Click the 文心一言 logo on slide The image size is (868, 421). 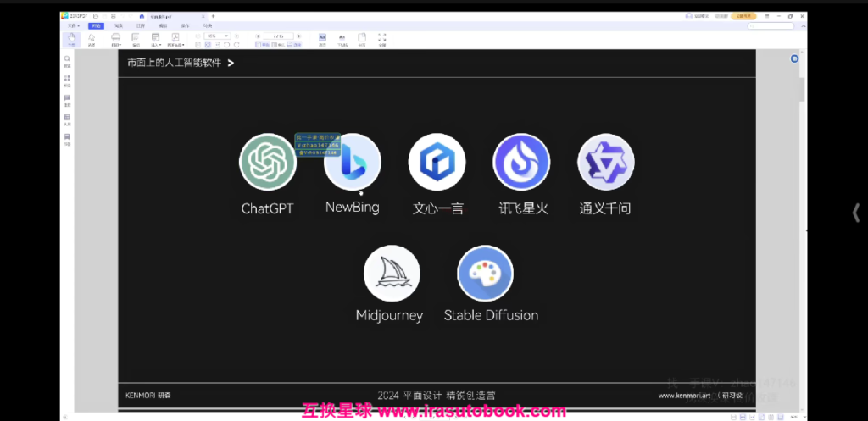pyautogui.click(x=437, y=162)
